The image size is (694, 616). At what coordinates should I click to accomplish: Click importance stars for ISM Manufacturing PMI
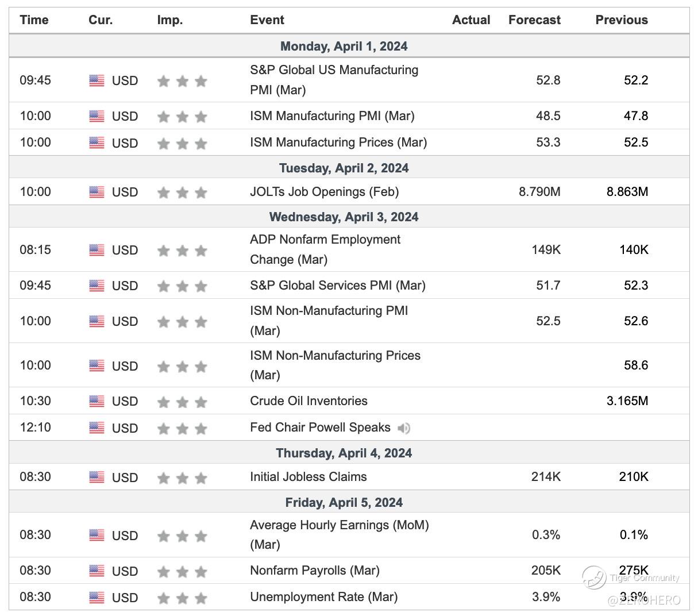click(x=182, y=117)
